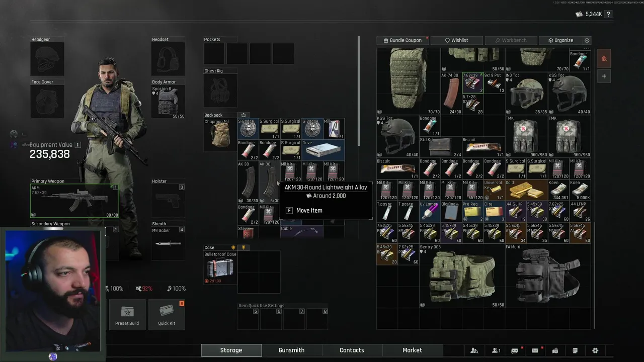The image size is (644, 362).
Task: Select the highlighted 7.62x39 ammo box
Action: pyautogui.click(x=472, y=83)
